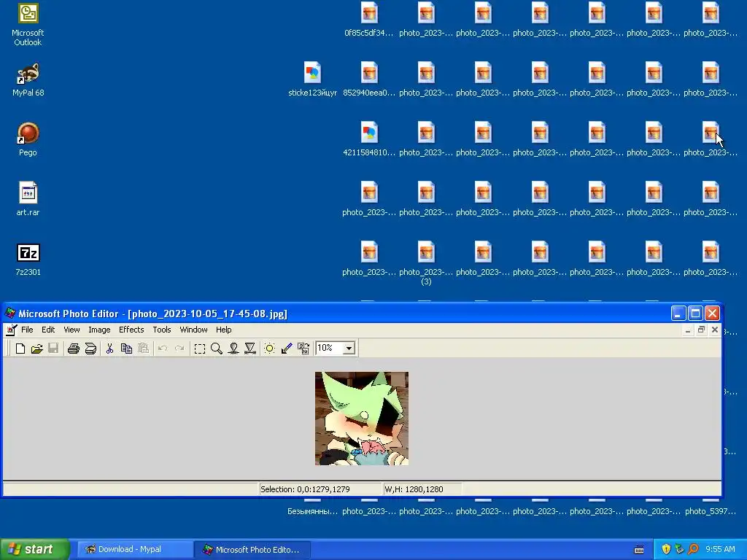Close the inner photo document
747x560 pixels.
point(715,330)
